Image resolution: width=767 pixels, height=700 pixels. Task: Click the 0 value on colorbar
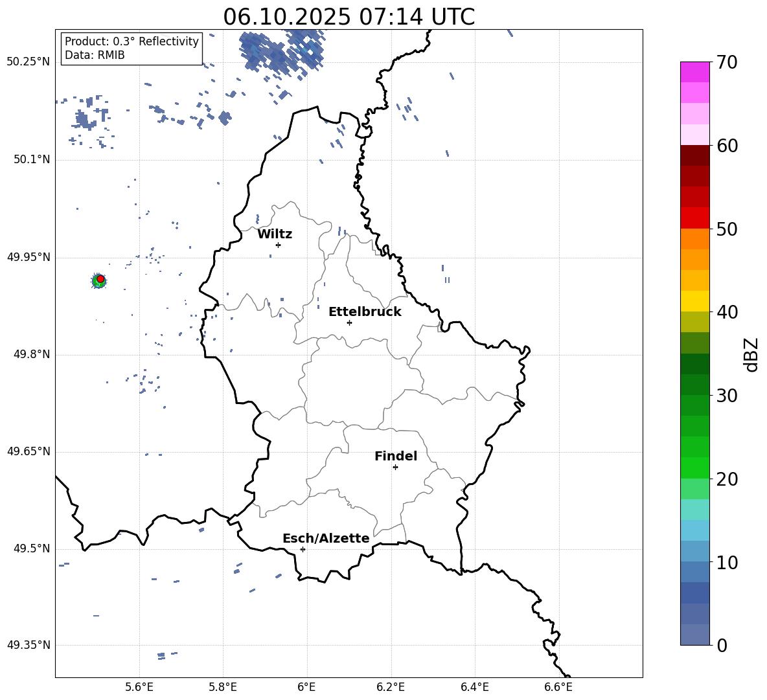[x=722, y=645]
